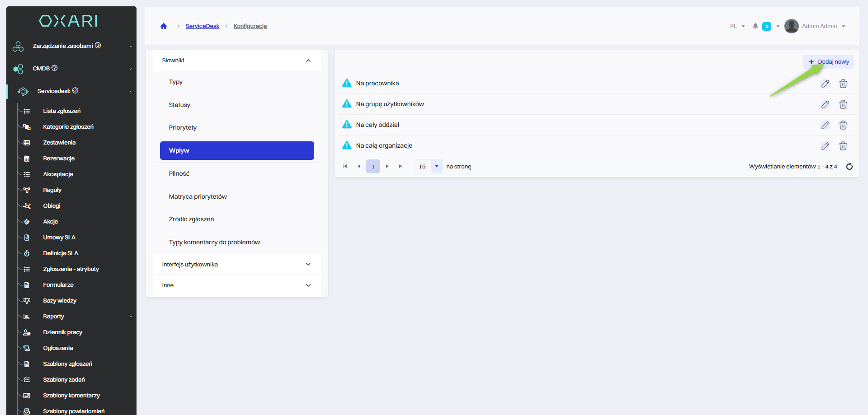This screenshot has height=415, width=868.
Task: Expand the Inne section
Action: (x=308, y=285)
